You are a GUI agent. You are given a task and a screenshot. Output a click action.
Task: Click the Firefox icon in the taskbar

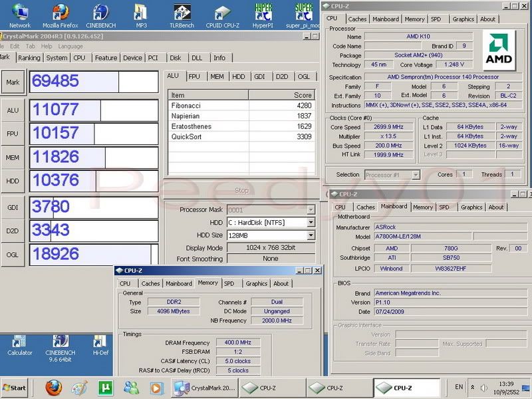(54, 388)
